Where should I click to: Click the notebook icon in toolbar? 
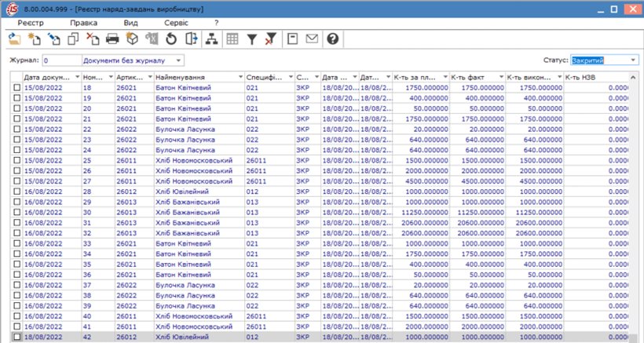click(x=292, y=39)
